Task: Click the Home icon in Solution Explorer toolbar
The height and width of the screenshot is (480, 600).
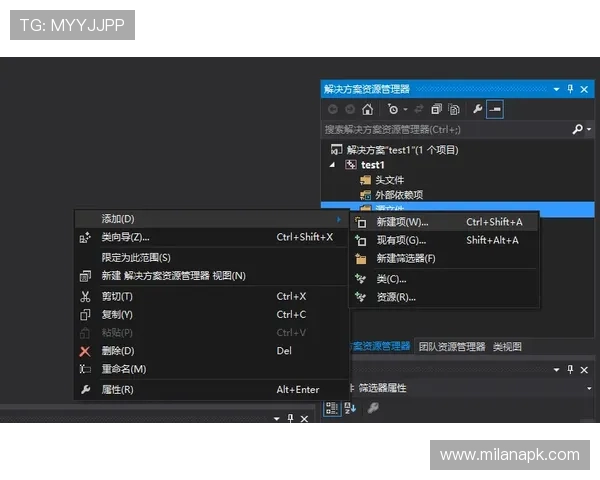Action: coord(367,109)
